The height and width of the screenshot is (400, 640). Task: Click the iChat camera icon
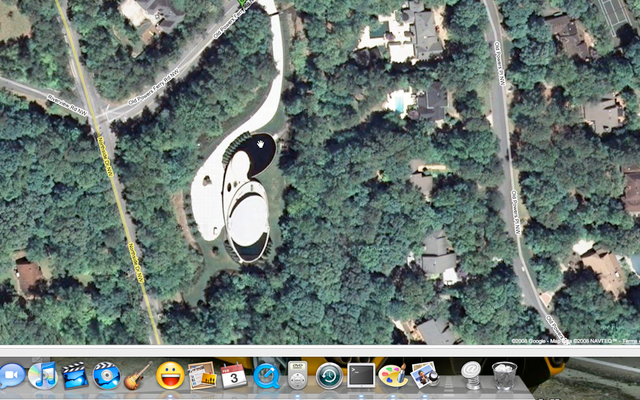[11, 376]
